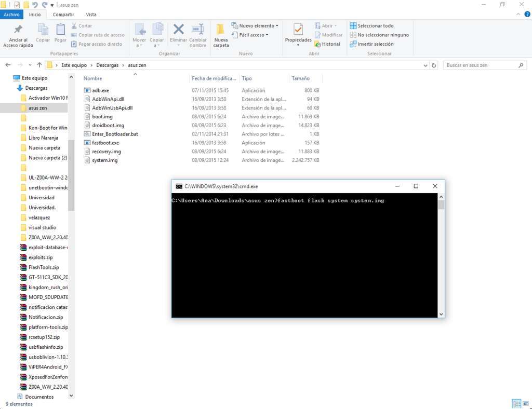Click the up-arrow navigation icon
This screenshot has width=532, height=409.
pyautogui.click(x=39, y=65)
